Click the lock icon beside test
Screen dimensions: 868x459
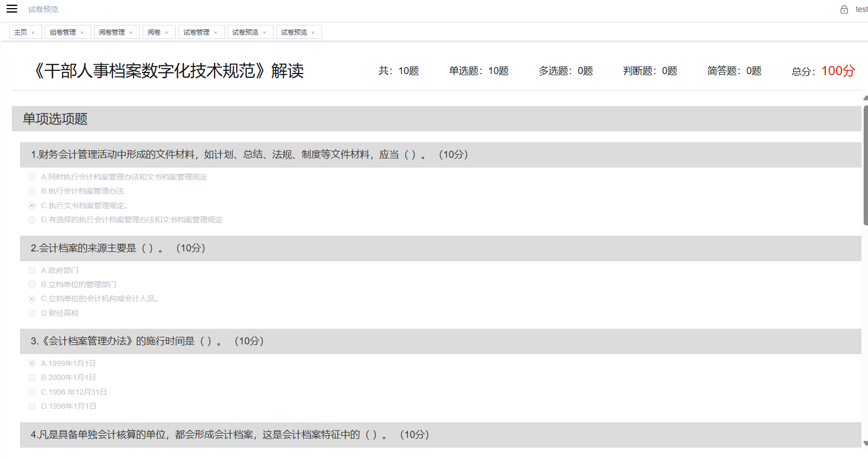pos(844,9)
